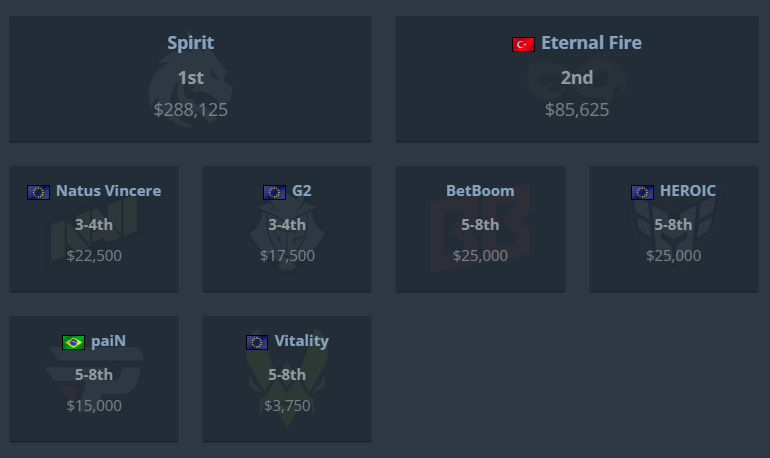Click the Brazil flag beside paiN
The height and width of the screenshot is (458, 770).
coord(73,342)
